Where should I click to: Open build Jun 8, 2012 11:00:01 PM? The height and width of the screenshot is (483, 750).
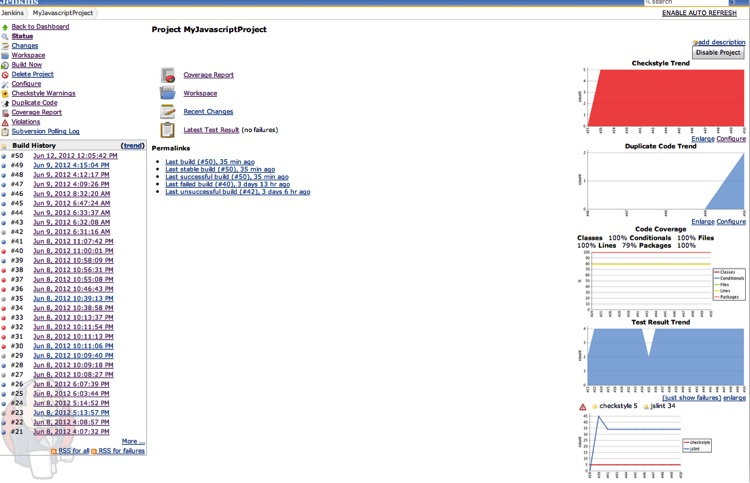73,251
